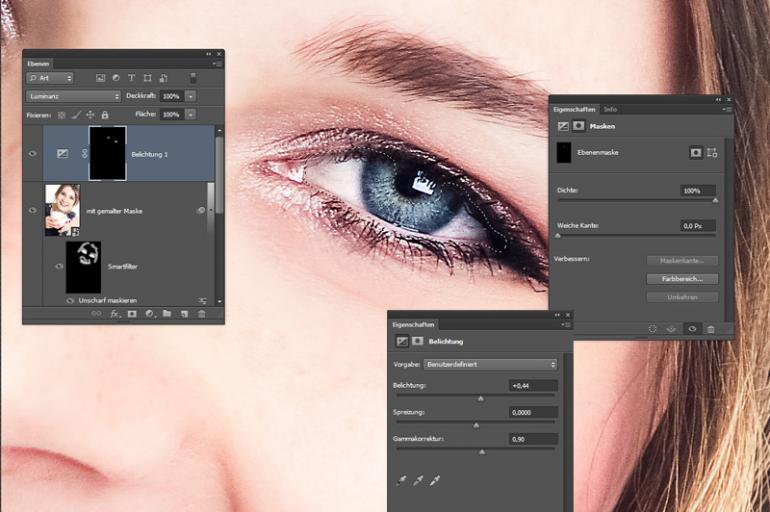Click smart filter indicator on 'mit gemalter Maske' layer
The width and height of the screenshot is (770, 512).
click(201, 211)
